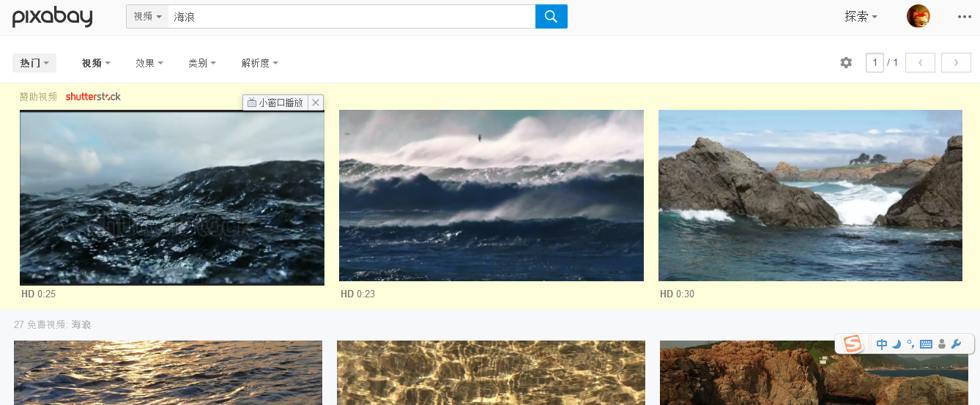Toggle Chinese/English input mode 中

[x=882, y=344]
